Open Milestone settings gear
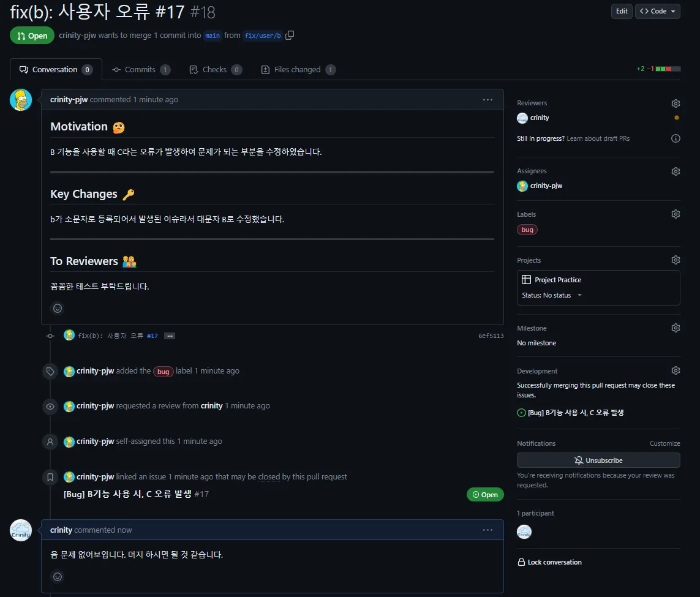Viewport: 700px width, 597px height. 676,328
